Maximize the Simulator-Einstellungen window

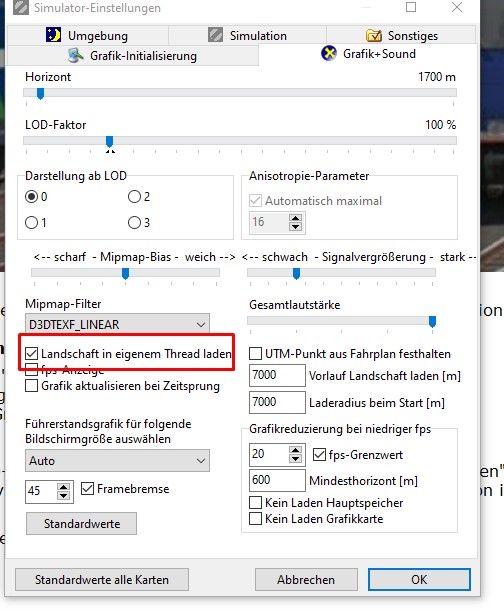click(411, 7)
